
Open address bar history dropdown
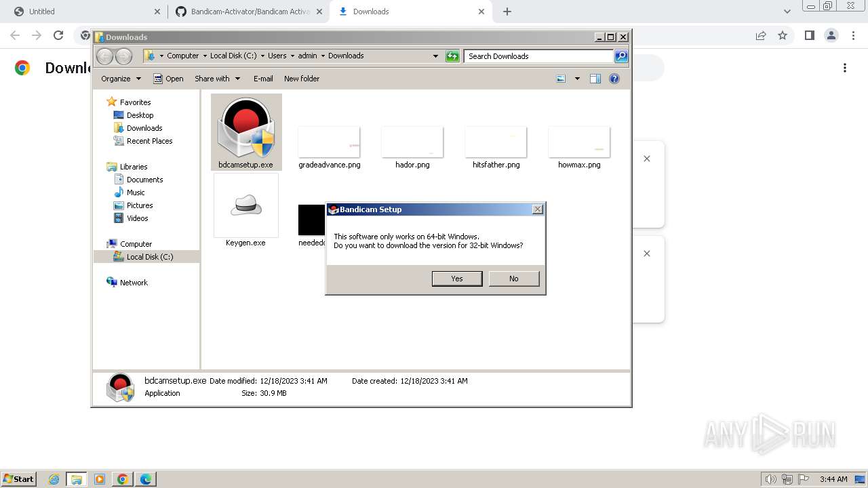pos(435,56)
